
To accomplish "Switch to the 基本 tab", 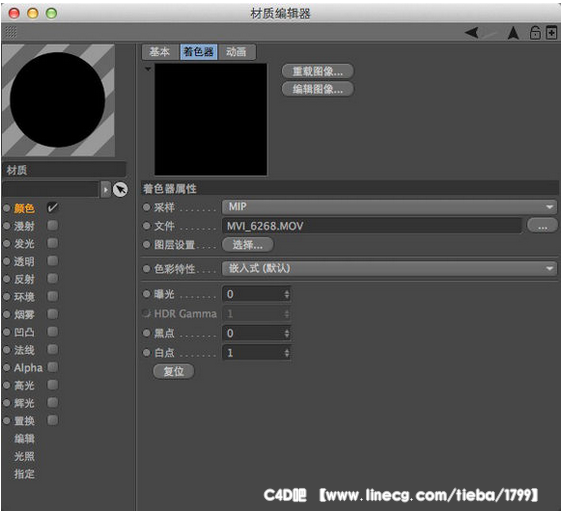I will pos(159,52).
